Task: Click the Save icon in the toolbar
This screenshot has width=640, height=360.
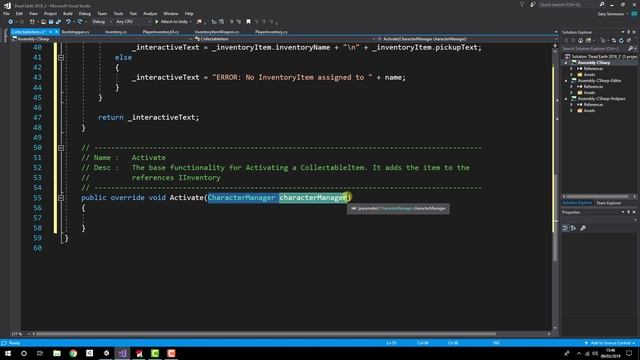Action: tap(51, 22)
